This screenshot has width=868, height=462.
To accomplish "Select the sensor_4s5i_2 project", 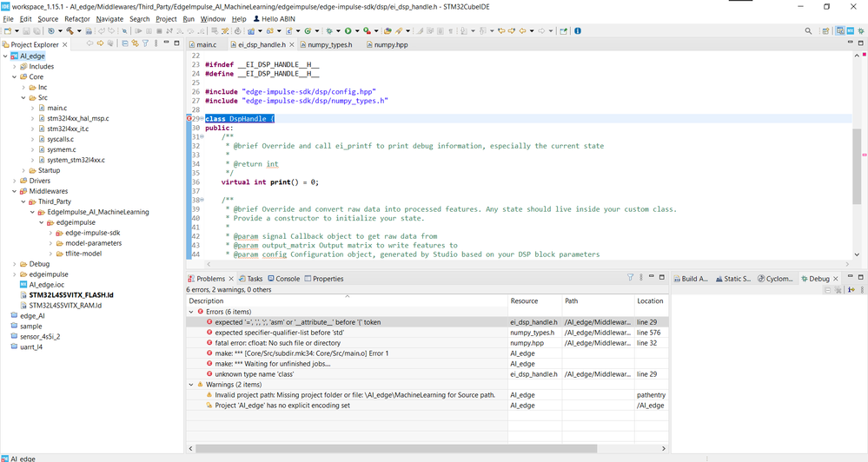I will 40,336.
